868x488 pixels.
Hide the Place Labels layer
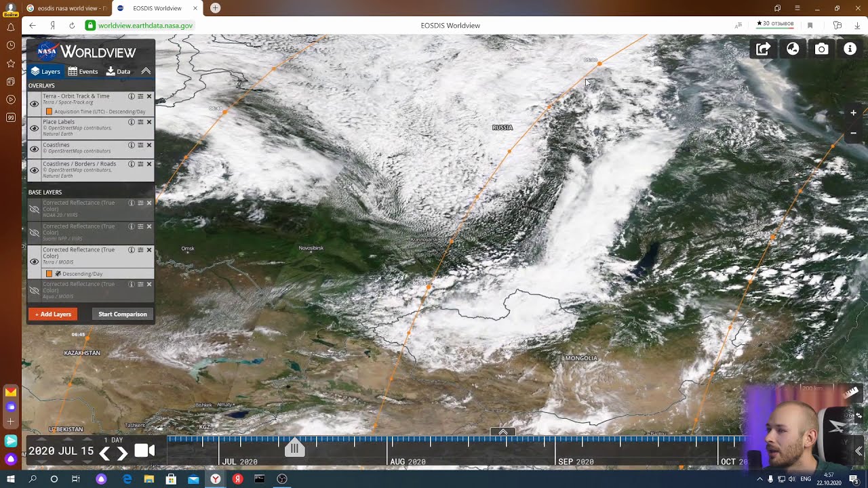pyautogui.click(x=34, y=128)
